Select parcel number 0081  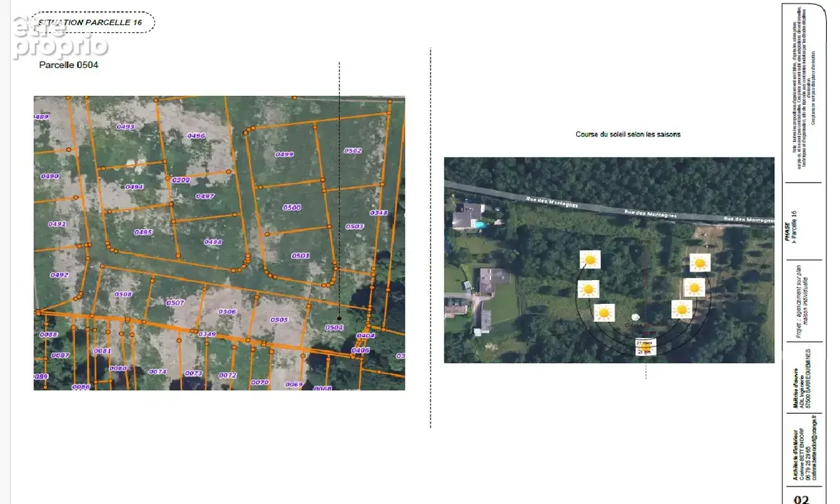pyautogui.click(x=102, y=351)
